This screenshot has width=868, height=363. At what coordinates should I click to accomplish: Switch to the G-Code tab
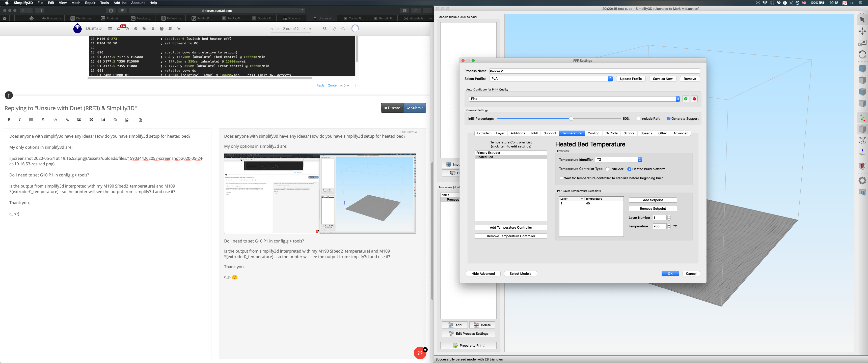pos(611,133)
